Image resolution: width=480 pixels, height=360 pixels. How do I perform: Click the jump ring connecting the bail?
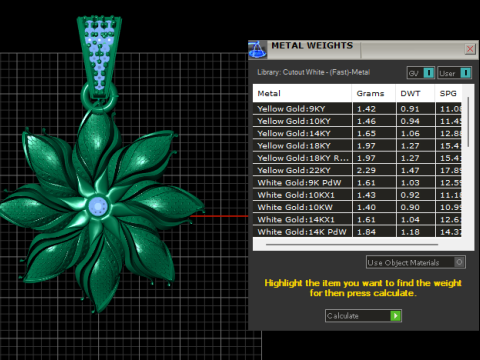click(x=99, y=97)
